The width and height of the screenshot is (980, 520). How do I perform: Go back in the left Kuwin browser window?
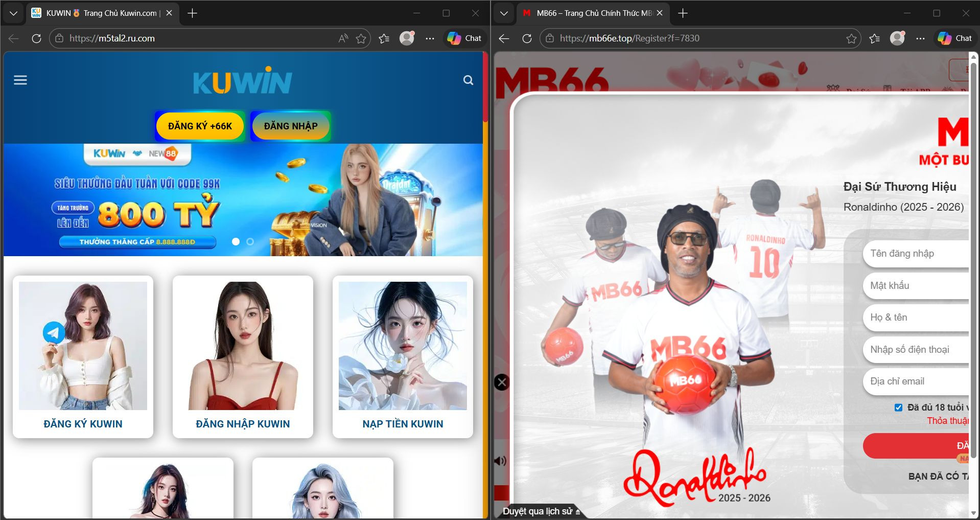[x=14, y=38]
